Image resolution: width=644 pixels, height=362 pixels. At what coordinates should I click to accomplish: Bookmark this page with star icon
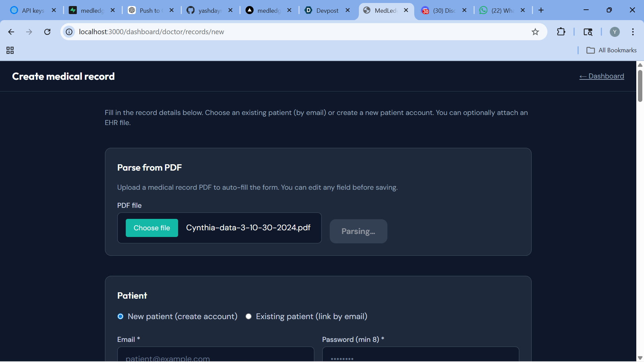[x=535, y=32]
